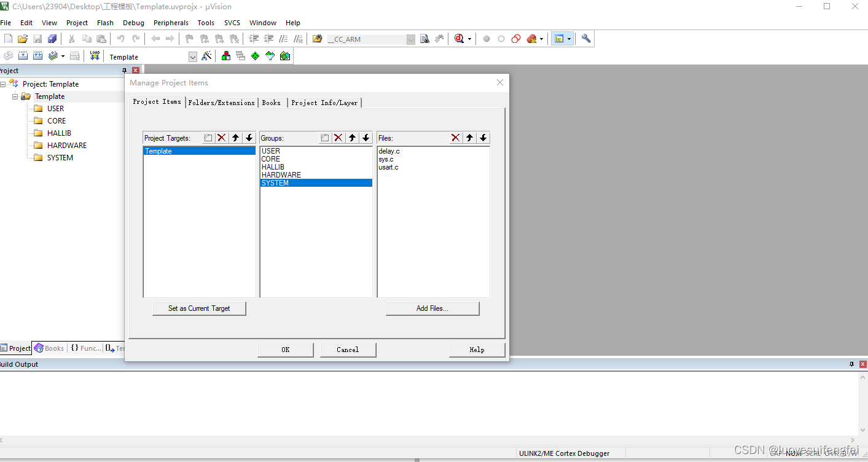868x462 pixels.
Task: Switch to the Books dialog tab
Action: (272, 103)
